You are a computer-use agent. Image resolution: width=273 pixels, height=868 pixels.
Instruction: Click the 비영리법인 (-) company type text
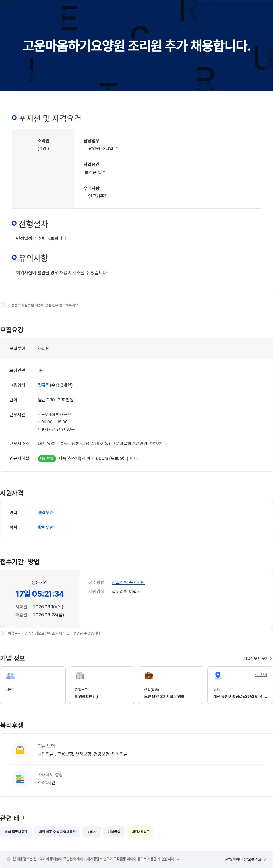(x=86, y=696)
